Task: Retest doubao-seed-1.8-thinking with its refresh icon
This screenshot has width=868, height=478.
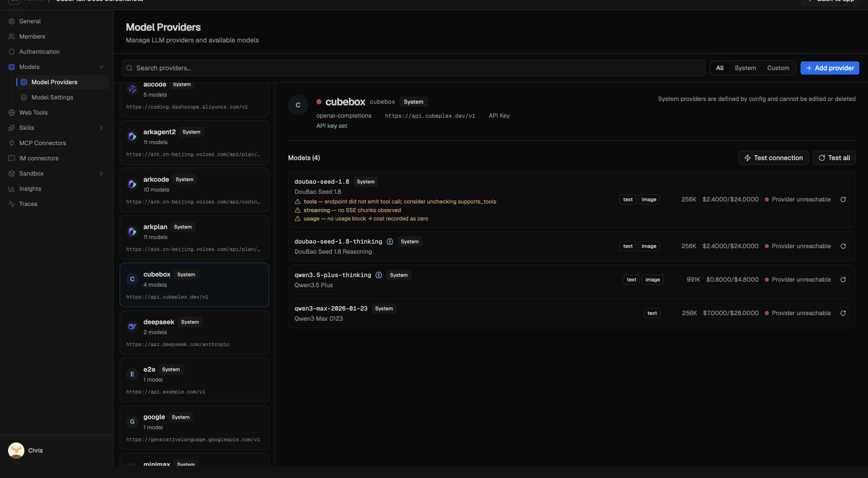Action: point(843,246)
